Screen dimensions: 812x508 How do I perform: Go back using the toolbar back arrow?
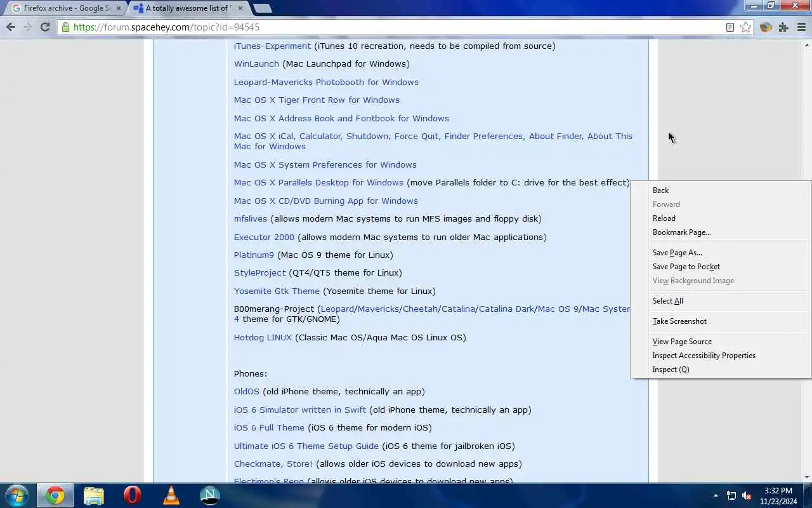(11, 27)
